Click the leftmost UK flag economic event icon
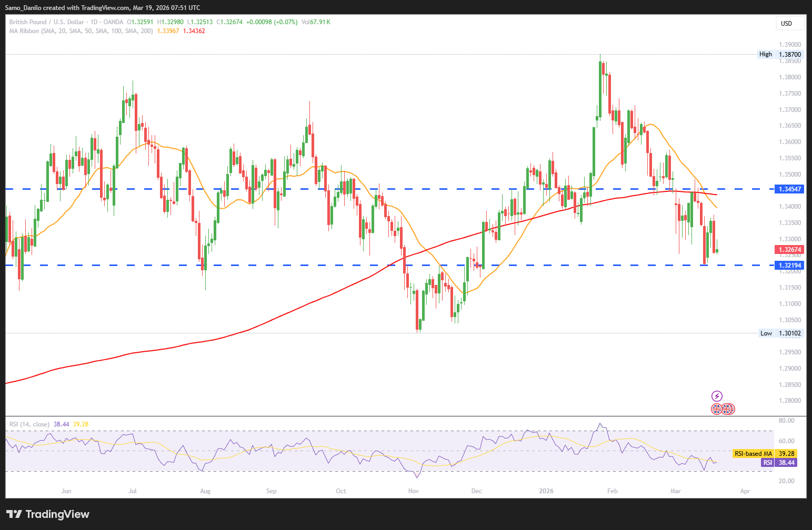812x530 pixels. [717, 409]
